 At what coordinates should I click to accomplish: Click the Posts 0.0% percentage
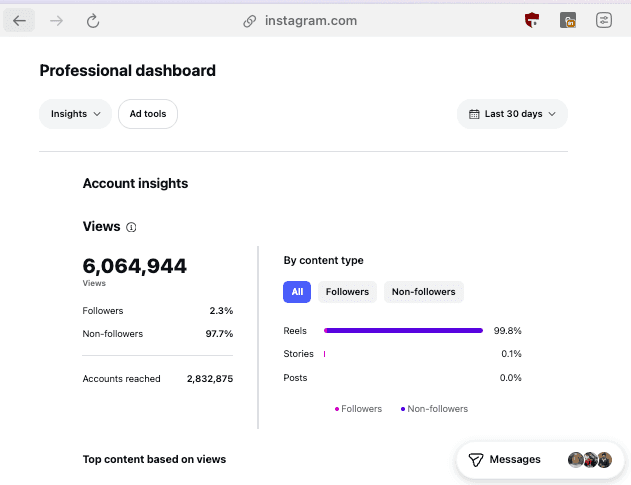click(510, 378)
